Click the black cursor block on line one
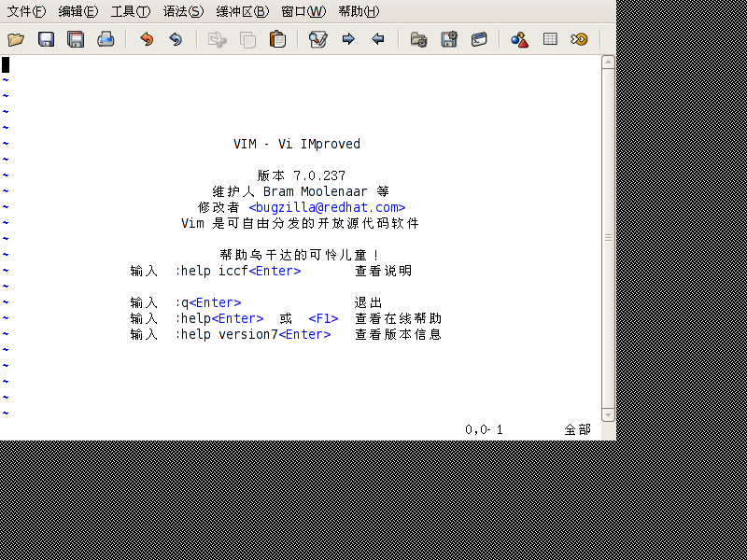 [x=6, y=64]
